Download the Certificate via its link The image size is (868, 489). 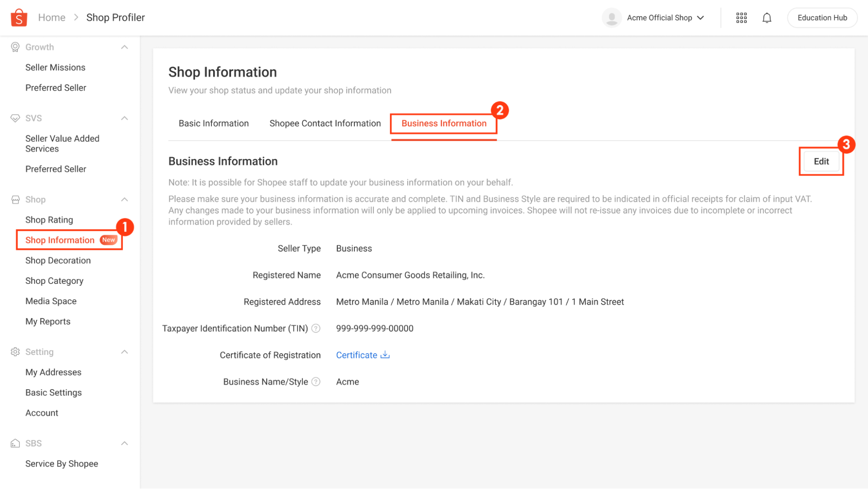356,355
